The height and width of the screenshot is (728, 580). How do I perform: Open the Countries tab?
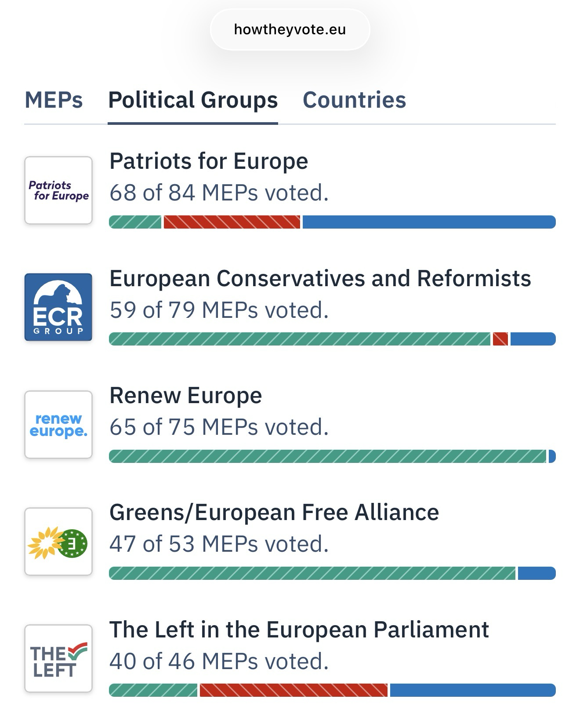coord(354,100)
